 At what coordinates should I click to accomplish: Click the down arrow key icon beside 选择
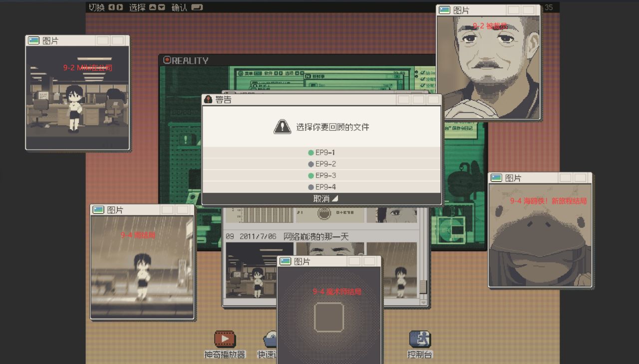pyautogui.click(x=161, y=7)
